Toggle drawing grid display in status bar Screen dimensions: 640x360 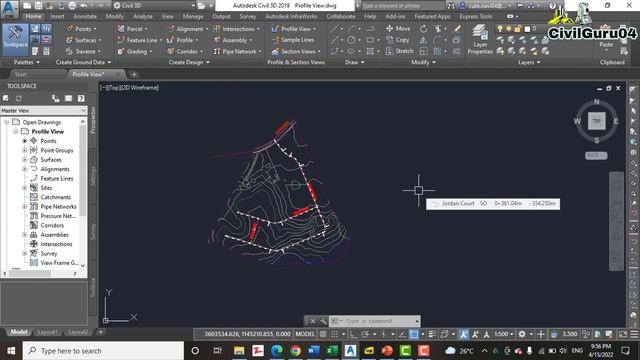pyautogui.click(x=323, y=334)
